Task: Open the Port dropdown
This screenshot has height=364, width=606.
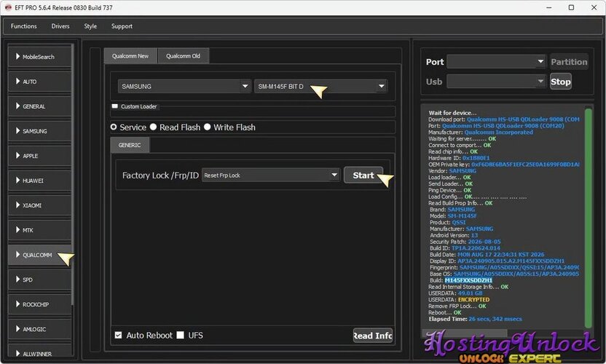Action: (496, 61)
